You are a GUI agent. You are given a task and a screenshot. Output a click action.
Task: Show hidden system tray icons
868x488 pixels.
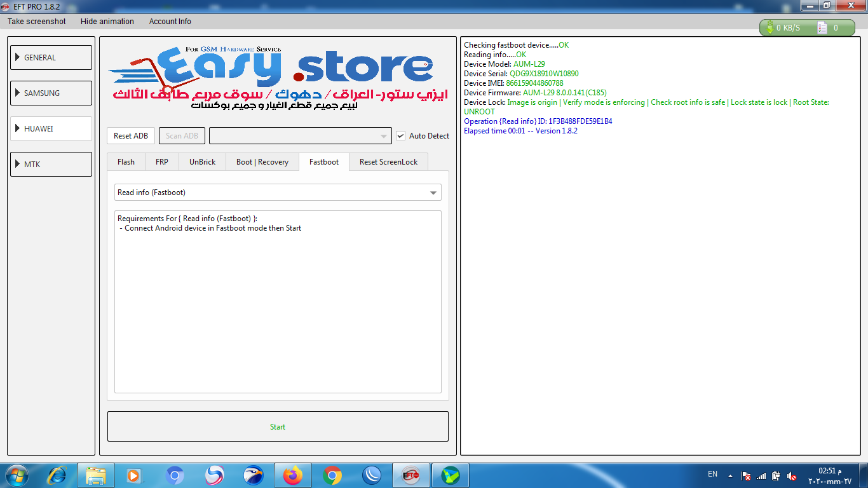tap(730, 475)
